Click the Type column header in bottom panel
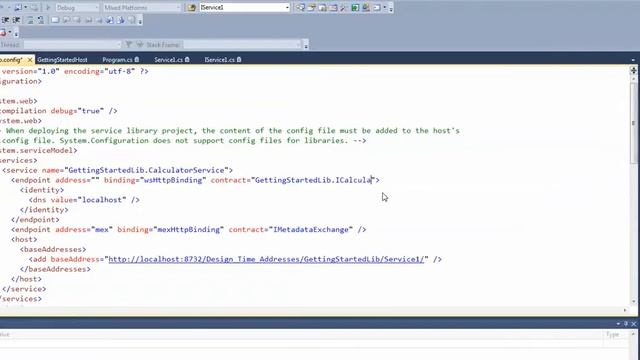 [612, 334]
